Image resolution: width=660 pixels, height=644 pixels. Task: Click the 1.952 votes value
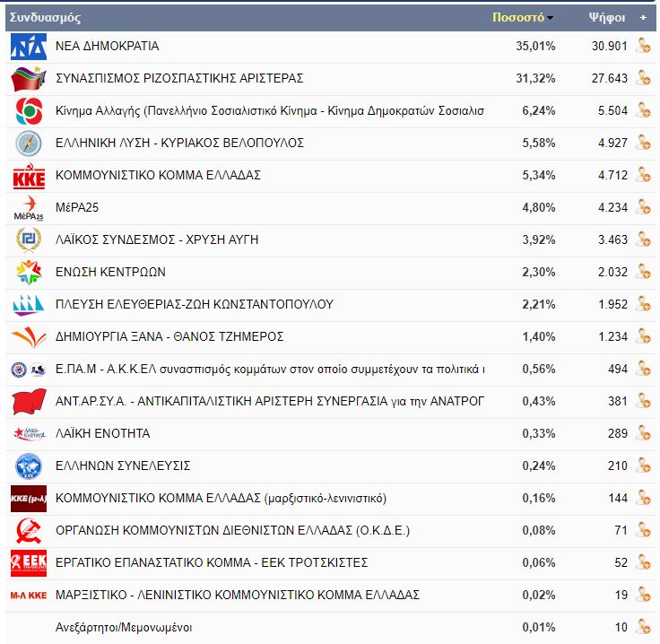[x=612, y=304]
